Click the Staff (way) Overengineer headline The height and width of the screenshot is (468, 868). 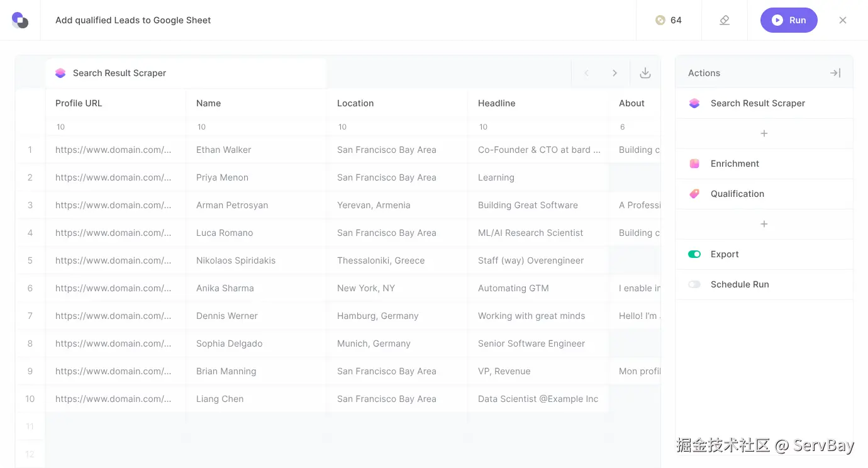tap(538, 260)
